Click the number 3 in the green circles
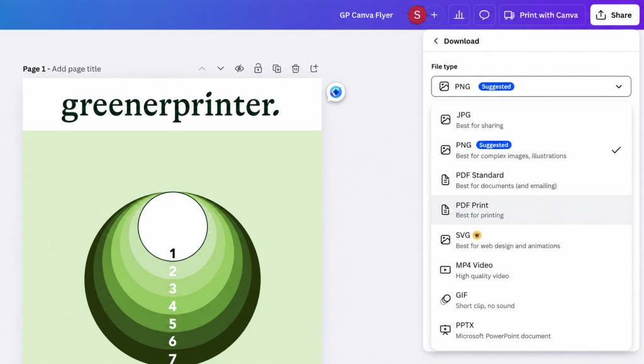Viewport: 644px width, 364px height. 172,289
